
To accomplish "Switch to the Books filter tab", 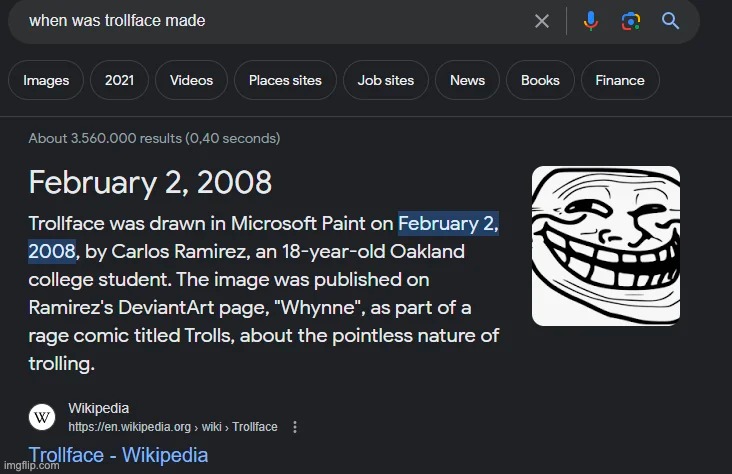I will 540,81.
